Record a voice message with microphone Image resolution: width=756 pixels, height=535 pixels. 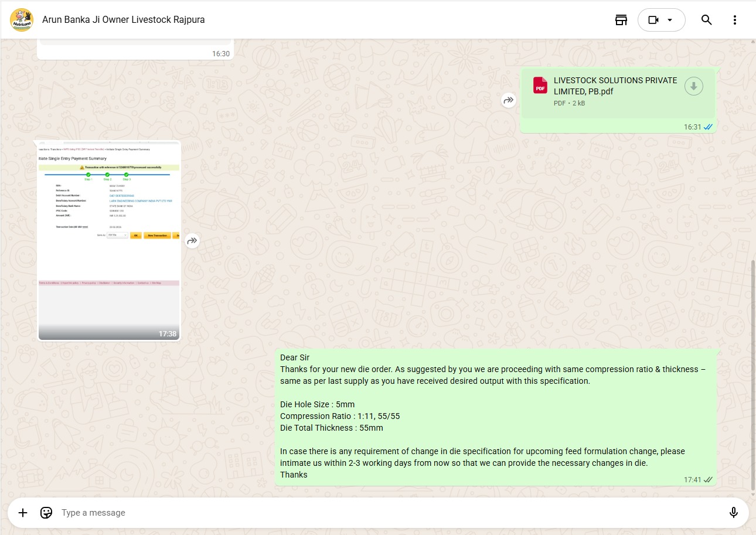tap(733, 513)
